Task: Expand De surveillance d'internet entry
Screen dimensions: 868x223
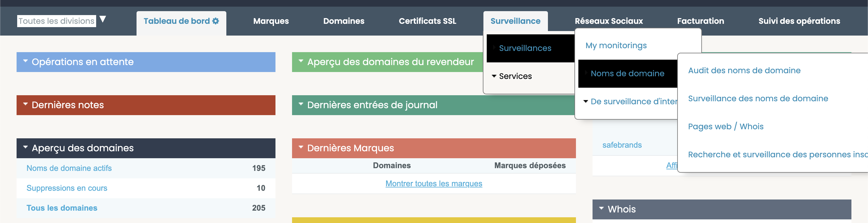Action: (x=631, y=101)
